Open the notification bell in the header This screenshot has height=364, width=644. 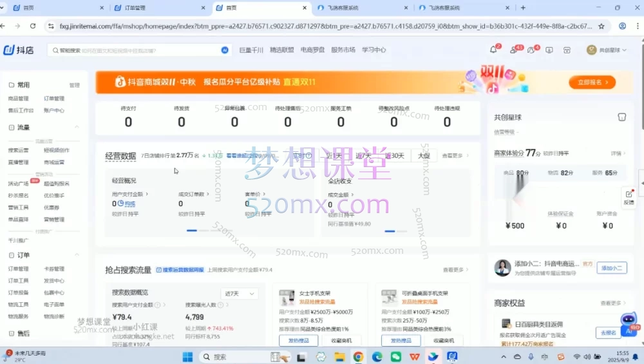tap(494, 50)
